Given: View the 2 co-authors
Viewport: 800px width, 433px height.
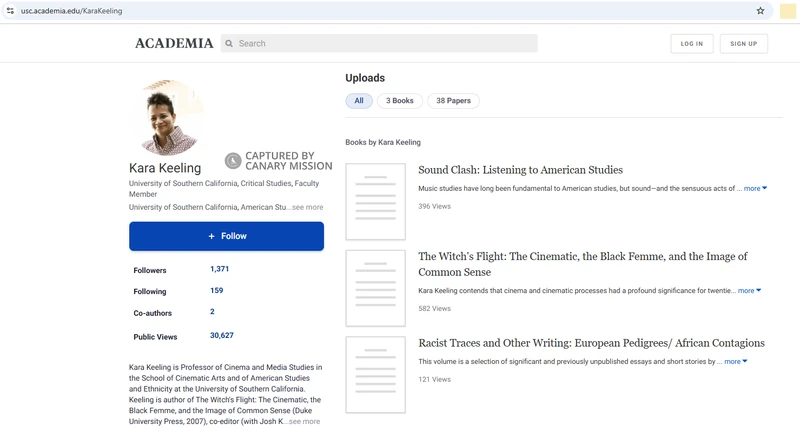Looking at the screenshot, I should pyautogui.click(x=212, y=312).
